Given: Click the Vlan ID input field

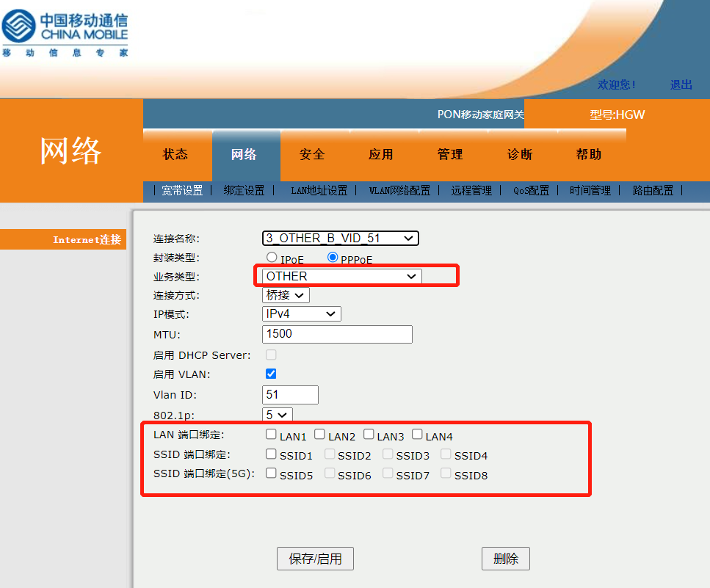Looking at the screenshot, I should [290, 395].
